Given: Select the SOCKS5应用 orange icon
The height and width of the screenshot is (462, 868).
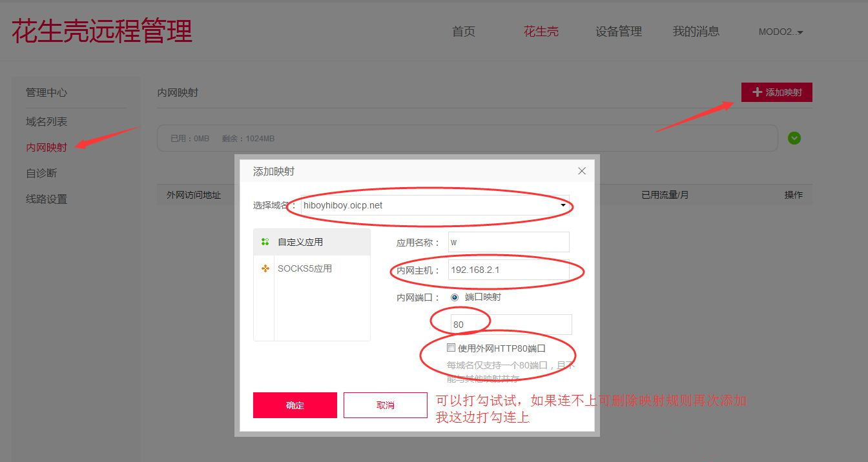Looking at the screenshot, I should (x=265, y=268).
